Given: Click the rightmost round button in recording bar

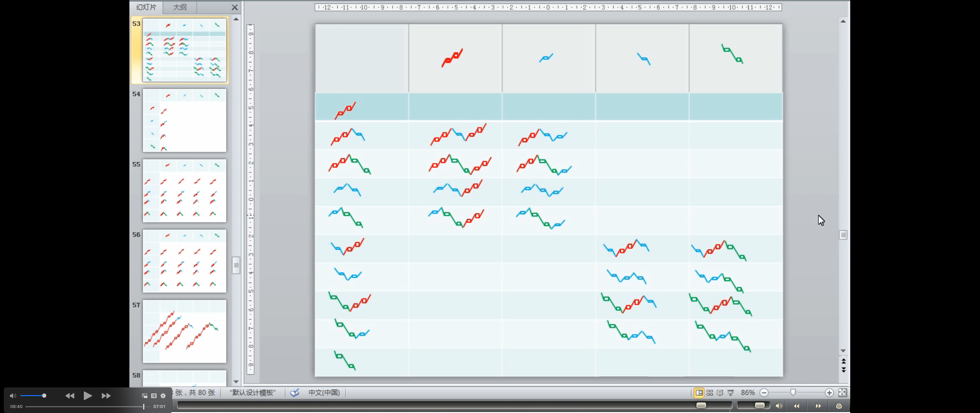Looking at the screenshot, I should (839, 406).
